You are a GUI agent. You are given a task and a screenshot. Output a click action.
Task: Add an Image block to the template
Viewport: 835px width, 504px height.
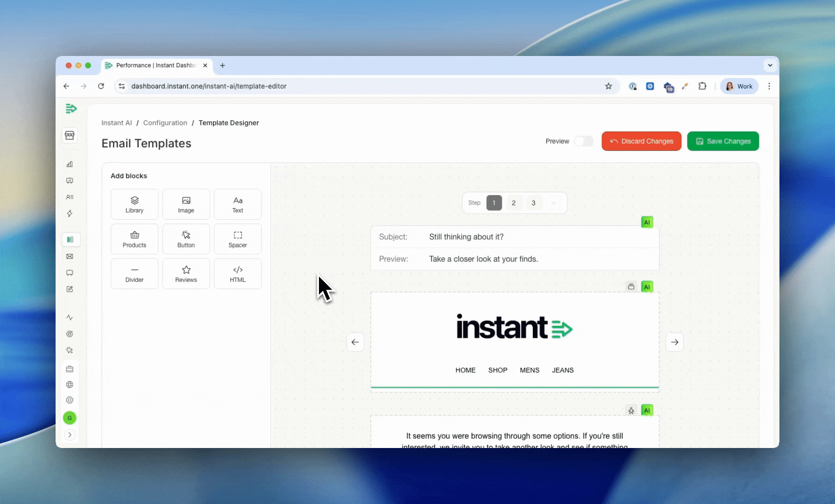point(186,204)
